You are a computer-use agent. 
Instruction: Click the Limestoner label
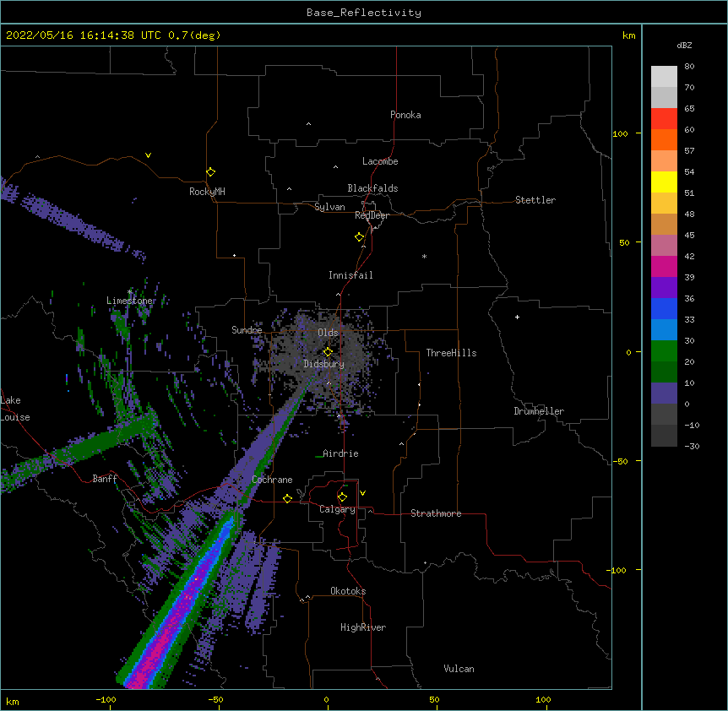pyautogui.click(x=131, y=301)
